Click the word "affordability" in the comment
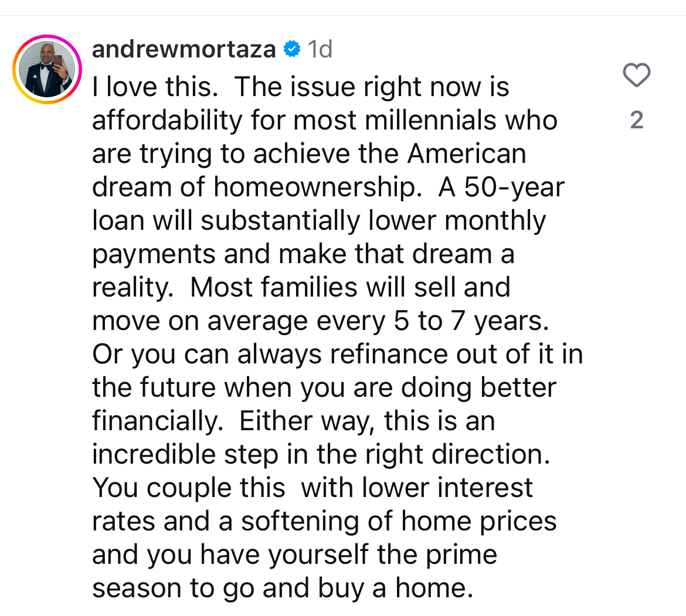Viewport: 686px width, 616px height. click(167, 121)
